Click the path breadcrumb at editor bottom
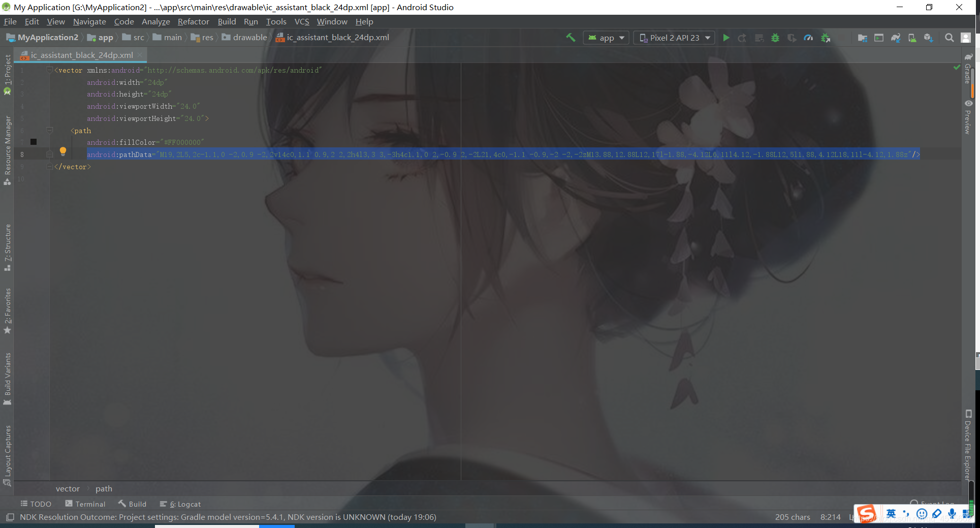Image resolution: width=980 pixels, height=528 pixels. pos(104,489)
